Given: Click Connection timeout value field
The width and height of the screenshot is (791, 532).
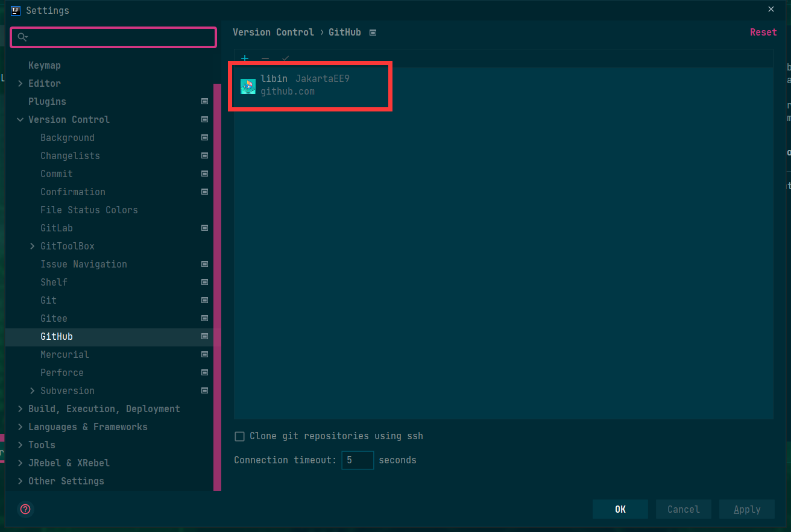Looking at the screenshot, I should 358,460.
